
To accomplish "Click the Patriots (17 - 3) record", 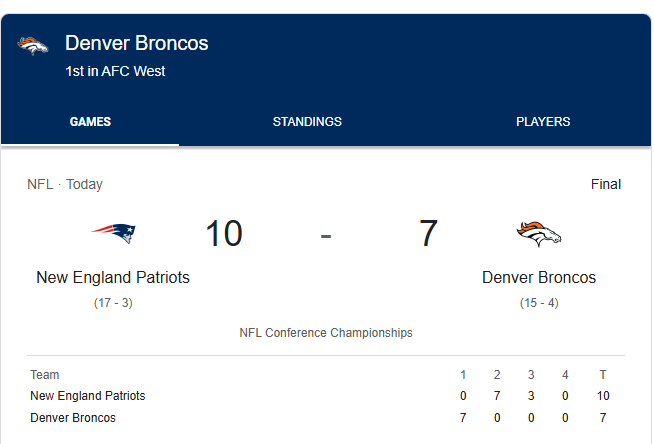I will (113, 303).
